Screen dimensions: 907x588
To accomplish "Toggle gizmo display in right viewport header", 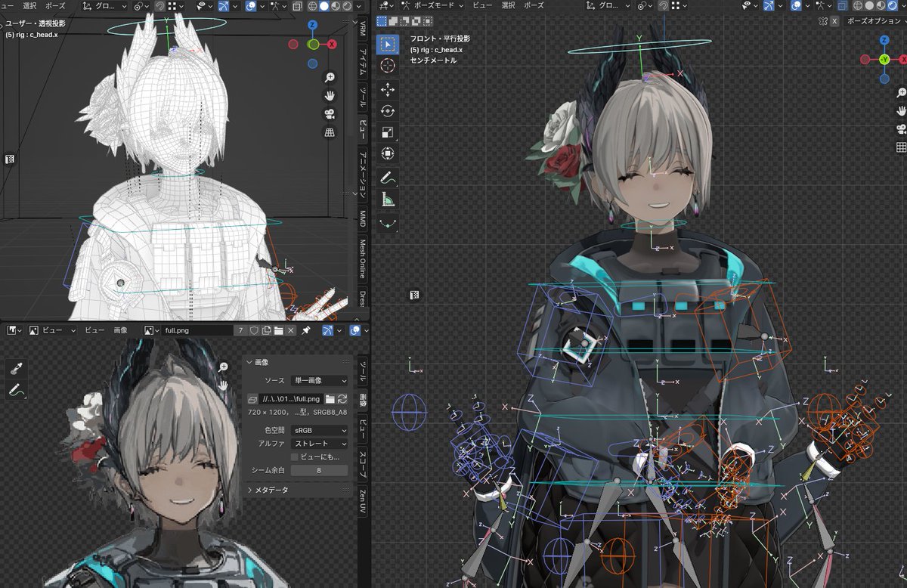I will [x=770, y=5].
